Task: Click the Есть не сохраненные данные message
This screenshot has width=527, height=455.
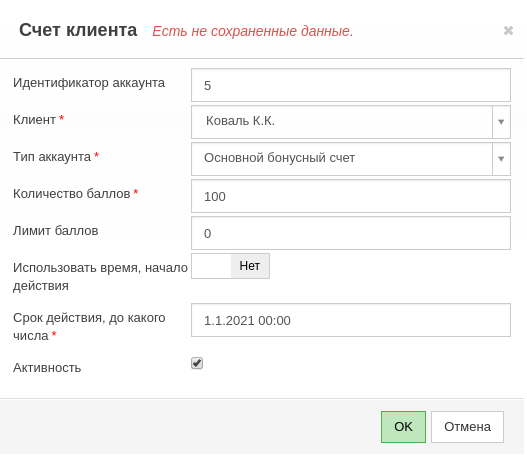Action: click(x=253, y=31)
